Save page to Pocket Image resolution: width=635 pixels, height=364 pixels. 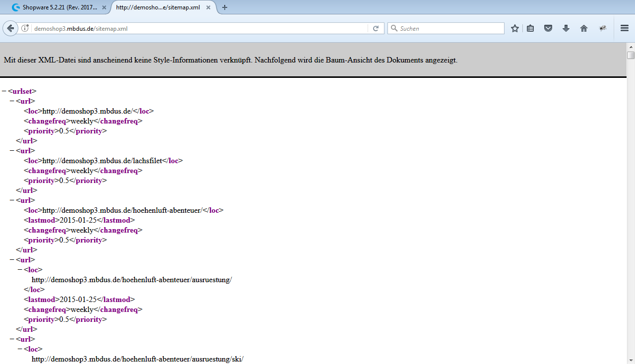click(548, 28)
